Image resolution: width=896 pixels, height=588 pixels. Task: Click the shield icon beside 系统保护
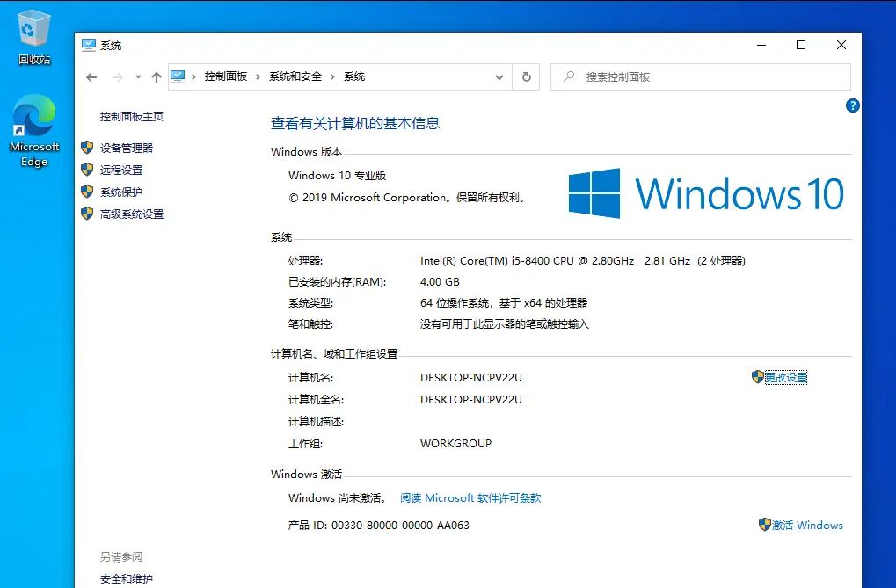[87, 192]
